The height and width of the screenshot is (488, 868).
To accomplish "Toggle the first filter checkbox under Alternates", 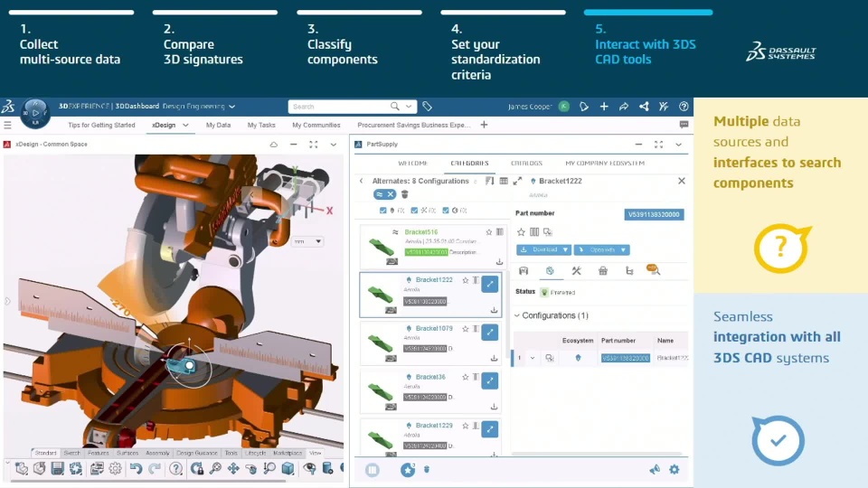I will (383, 211).
